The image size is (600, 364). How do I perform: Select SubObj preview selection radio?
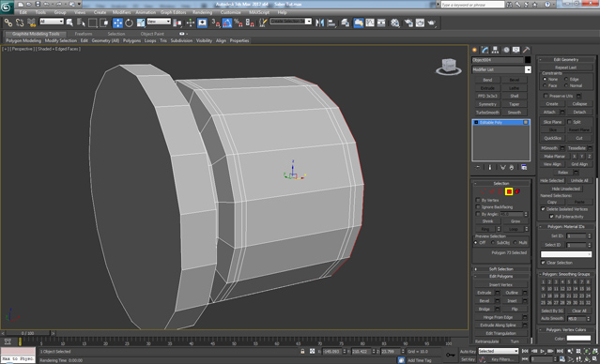coord(493,243)
